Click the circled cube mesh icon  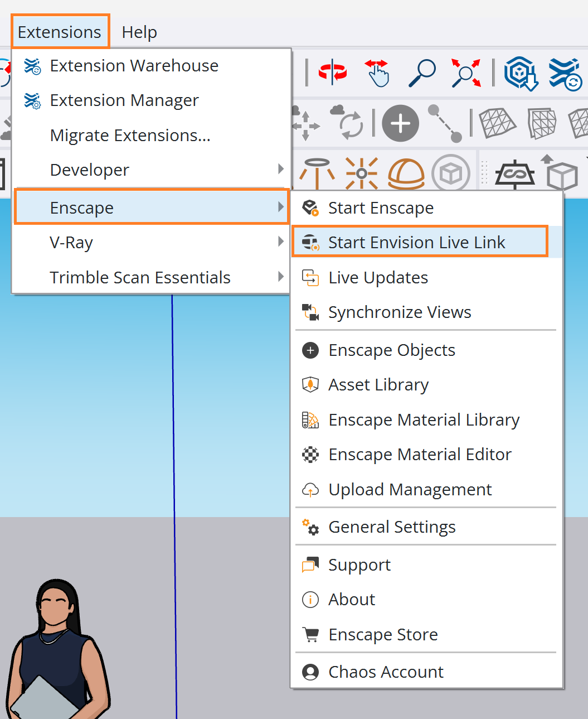[450, 174]
